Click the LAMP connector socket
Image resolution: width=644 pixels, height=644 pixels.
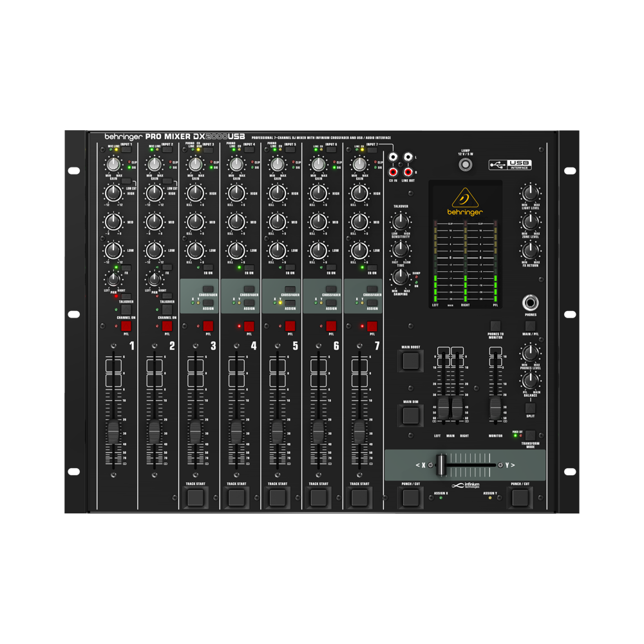(x=466, y=165)
